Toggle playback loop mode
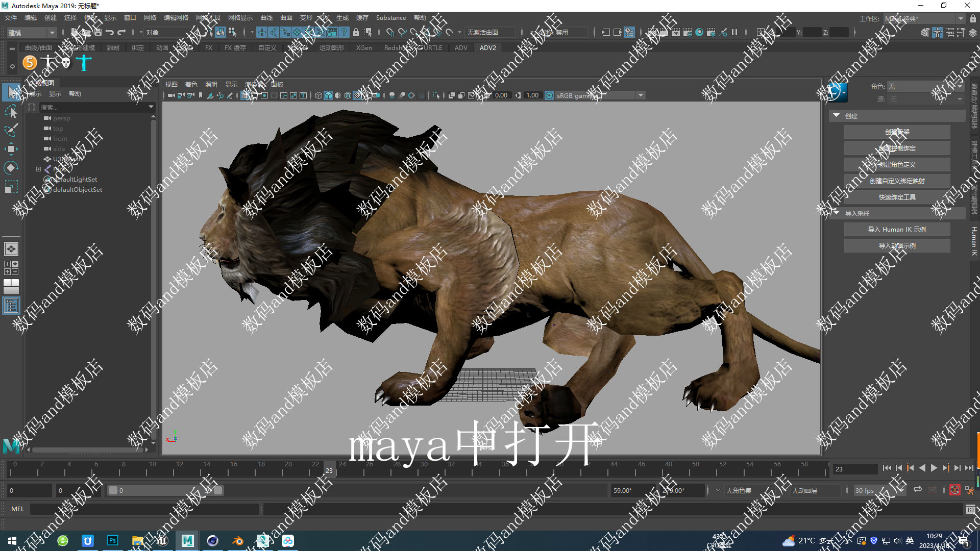This screenshot has height=551, width=980. [x=918, y=490]
